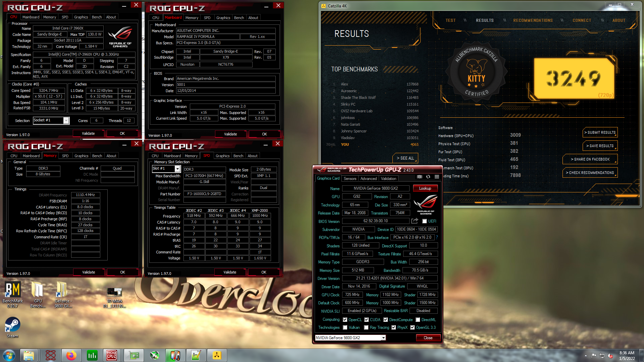The width and height of the screenshot is (644, 362).
Task: Switch to the Sensors tab in GPU-Z
Action: (x=350, y=179)
